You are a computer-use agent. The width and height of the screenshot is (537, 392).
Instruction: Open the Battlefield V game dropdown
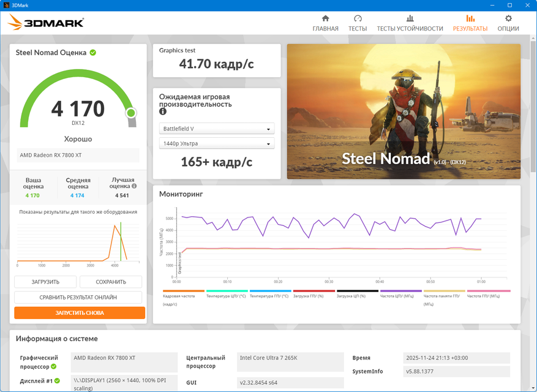[x=217, y=129]
